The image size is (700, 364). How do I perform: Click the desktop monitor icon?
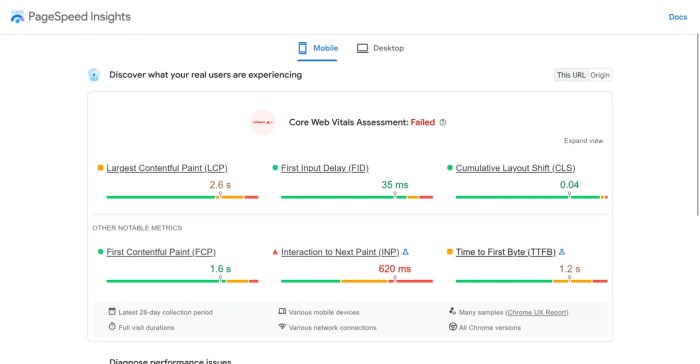pos(362,48)
